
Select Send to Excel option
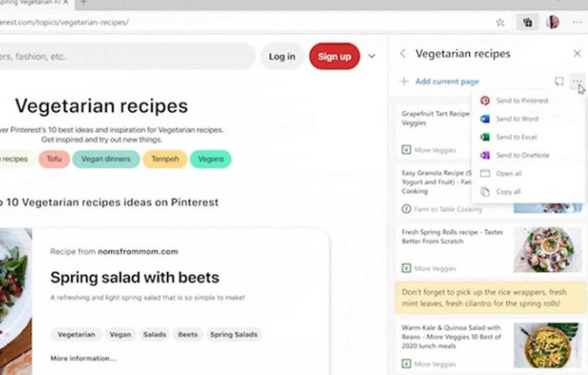click(517, 137)
